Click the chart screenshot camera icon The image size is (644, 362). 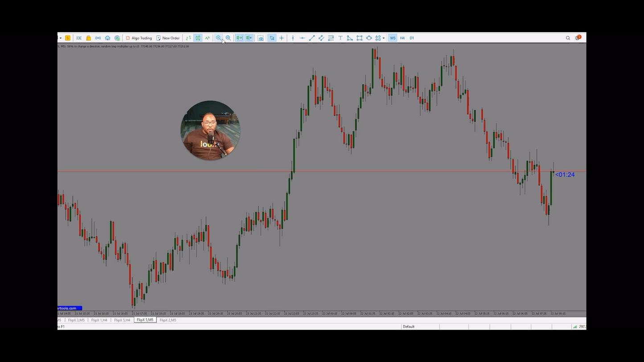pos(260,38)
